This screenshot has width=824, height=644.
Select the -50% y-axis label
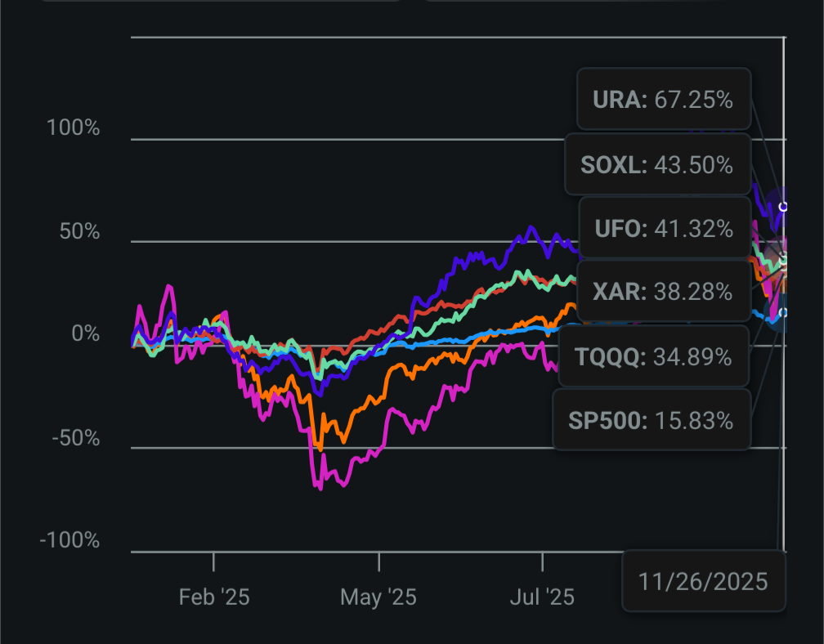pyautogui.click(x=76, y=438)
